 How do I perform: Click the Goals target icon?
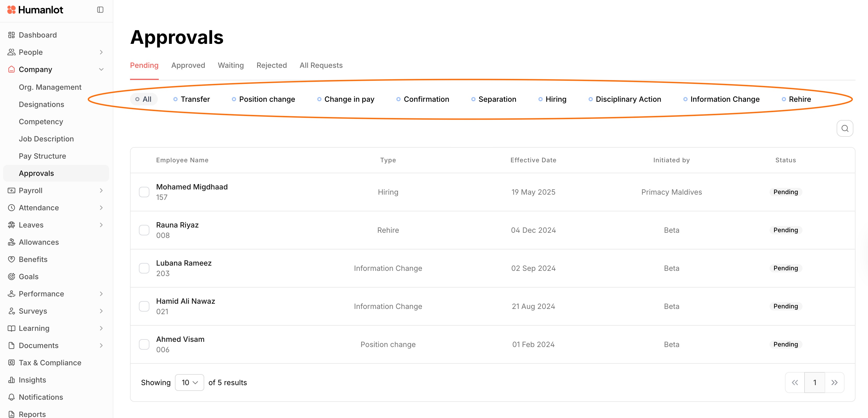11,277
